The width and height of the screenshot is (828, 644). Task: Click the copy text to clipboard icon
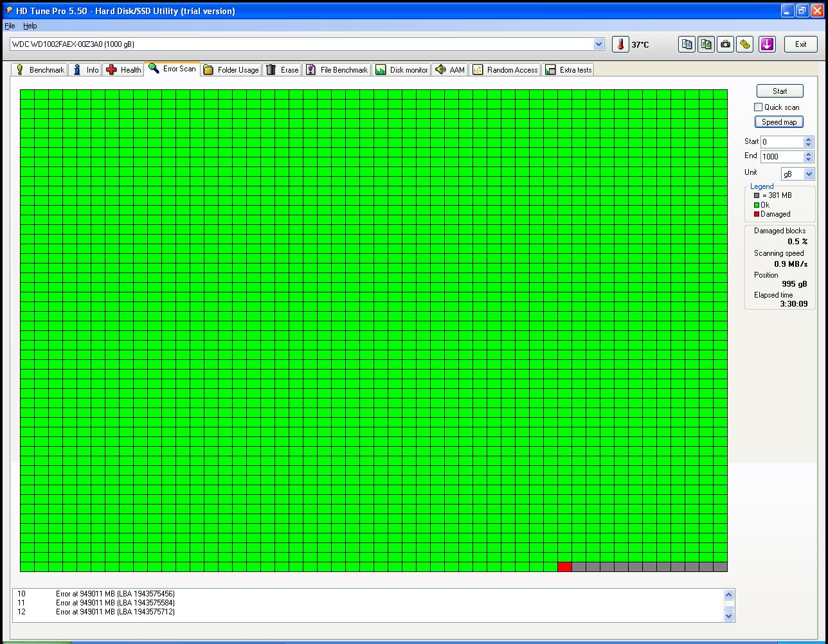pyautogui.click(x=687, y=44)
